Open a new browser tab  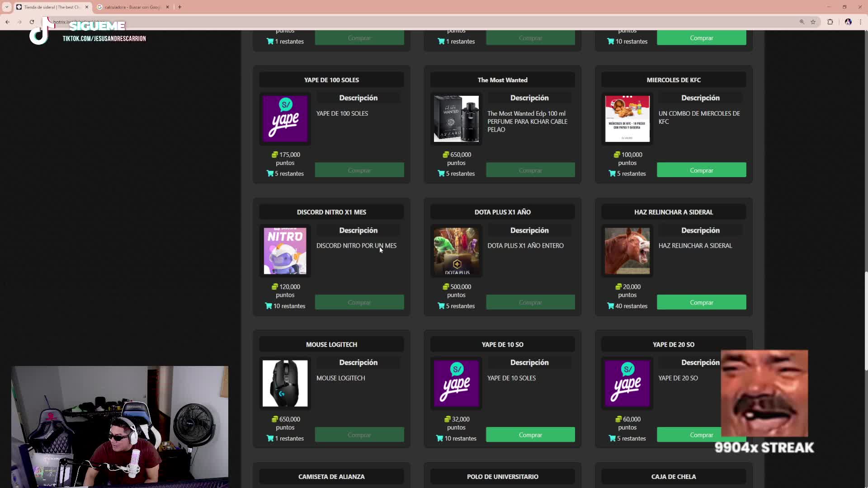coord(179,7)
